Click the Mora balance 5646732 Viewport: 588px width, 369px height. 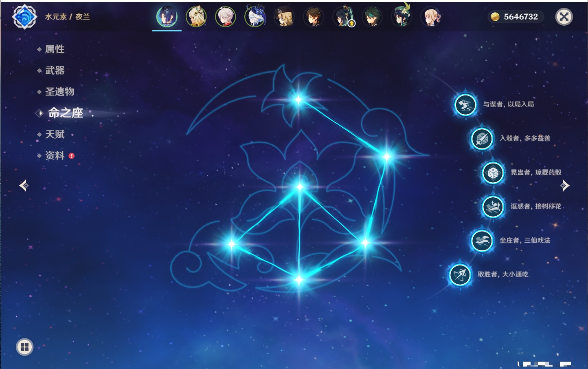point(521,17)
